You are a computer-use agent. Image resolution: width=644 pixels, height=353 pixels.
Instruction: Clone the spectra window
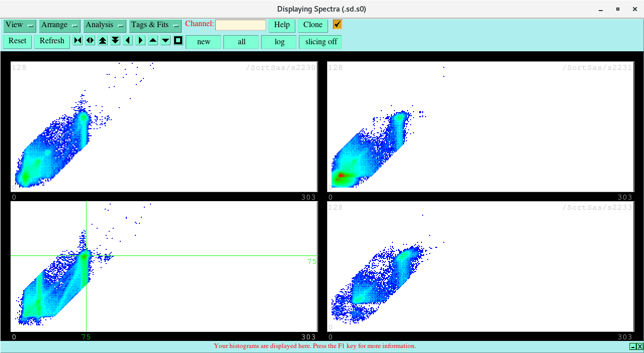click(312, 25)
